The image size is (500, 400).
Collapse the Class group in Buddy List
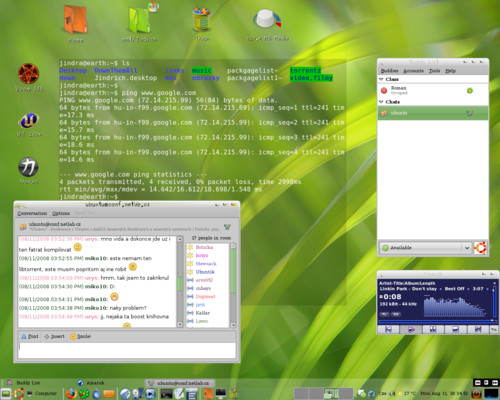tap(381, 79)
